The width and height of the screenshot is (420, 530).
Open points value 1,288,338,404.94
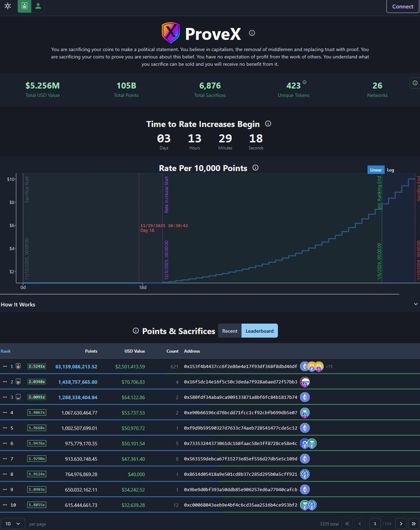pyautogui.click(x=78, y=397)
